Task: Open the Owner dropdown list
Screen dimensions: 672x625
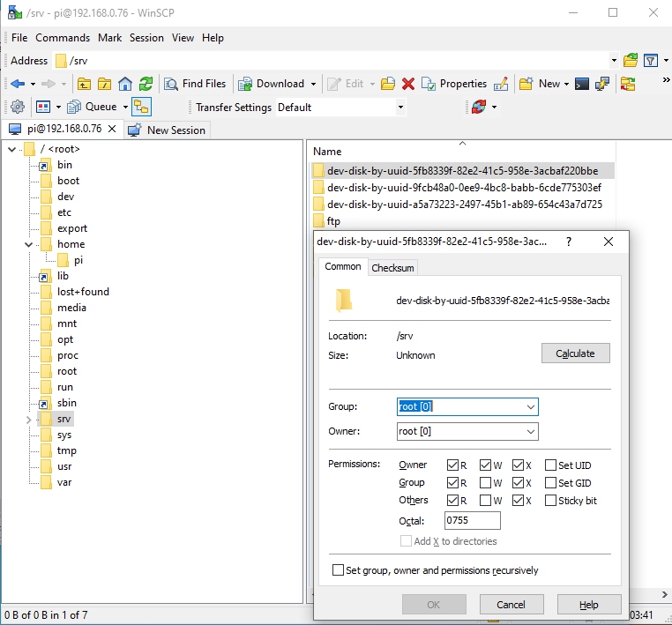Action: coord(530,432)
